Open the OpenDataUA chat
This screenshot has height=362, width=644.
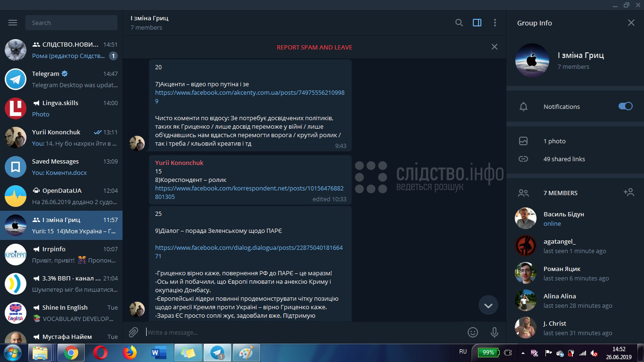61,196
